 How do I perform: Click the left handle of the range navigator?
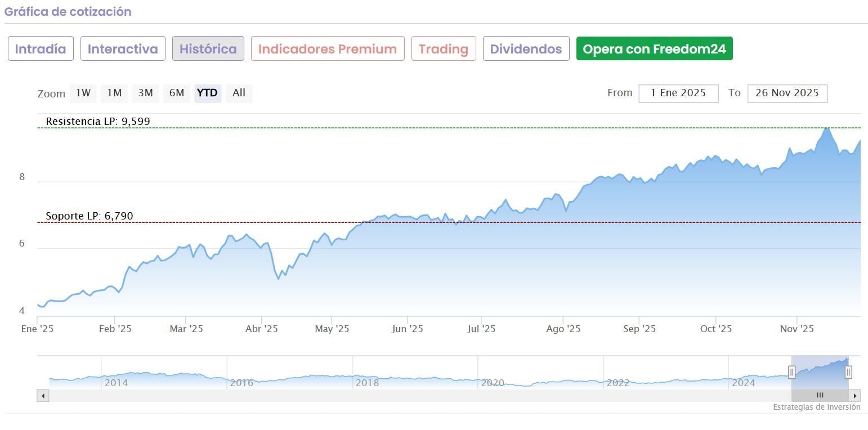click(791, 371)
